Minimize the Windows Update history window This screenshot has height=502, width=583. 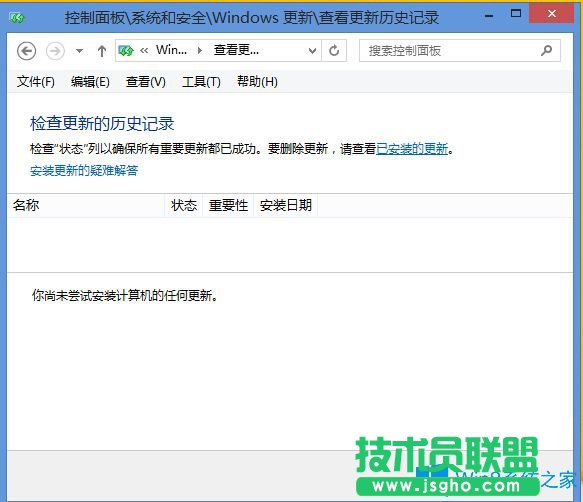[x=489, y=16]
